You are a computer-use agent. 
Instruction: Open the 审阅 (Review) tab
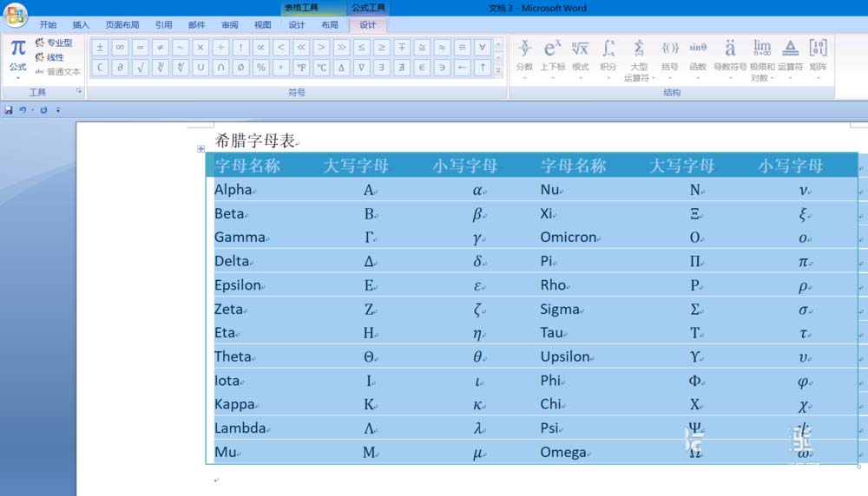coord(230,25)
